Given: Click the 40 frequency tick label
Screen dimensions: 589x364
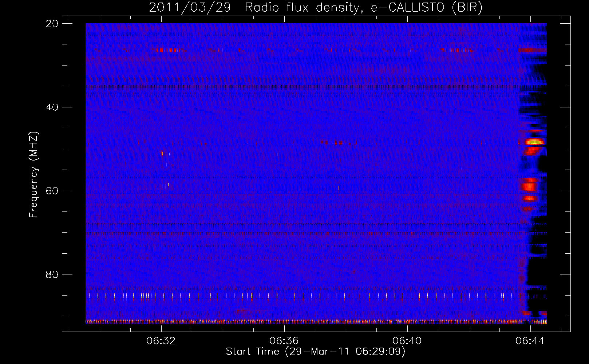Looking at the screenshot, I should (x=52, y=107).
